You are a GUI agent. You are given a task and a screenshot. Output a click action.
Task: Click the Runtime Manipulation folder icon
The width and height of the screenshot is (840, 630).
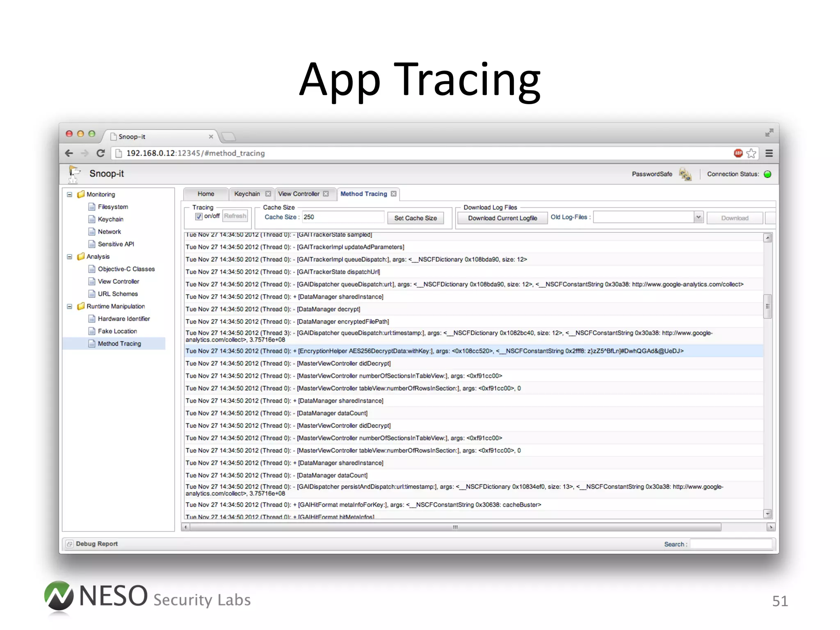click(x=81, y=306)
